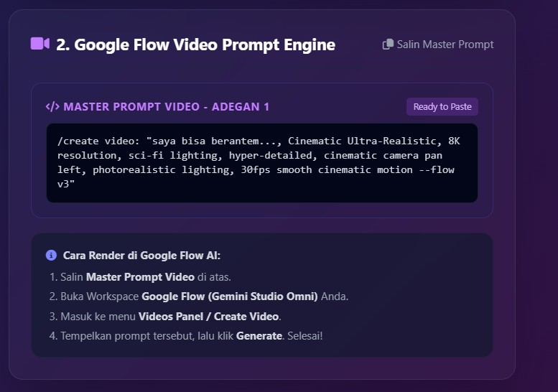558x392 pixels.
Task: Click the bold word Generate in step 4
Action: coord(259,336)
